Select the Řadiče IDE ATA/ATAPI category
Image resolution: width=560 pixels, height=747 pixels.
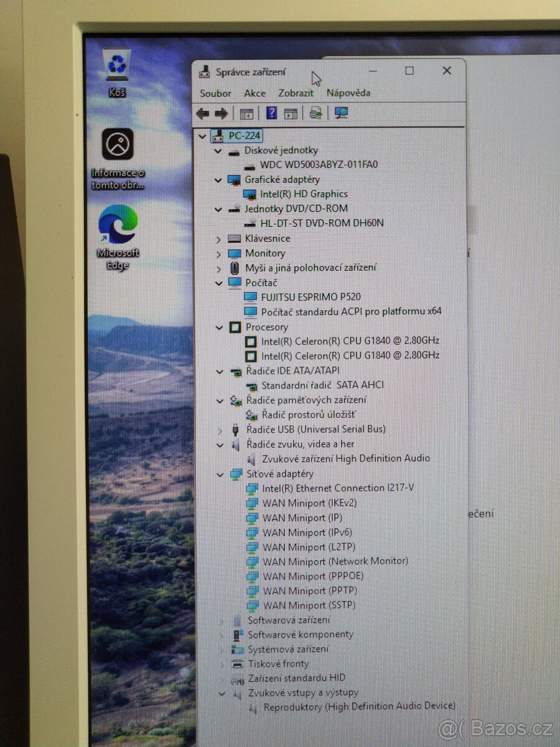coord(292,371)
